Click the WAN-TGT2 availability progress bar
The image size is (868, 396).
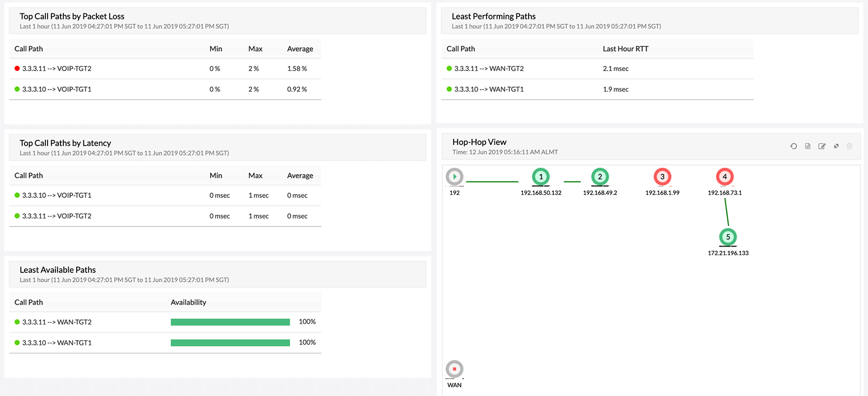click(230, 322)
